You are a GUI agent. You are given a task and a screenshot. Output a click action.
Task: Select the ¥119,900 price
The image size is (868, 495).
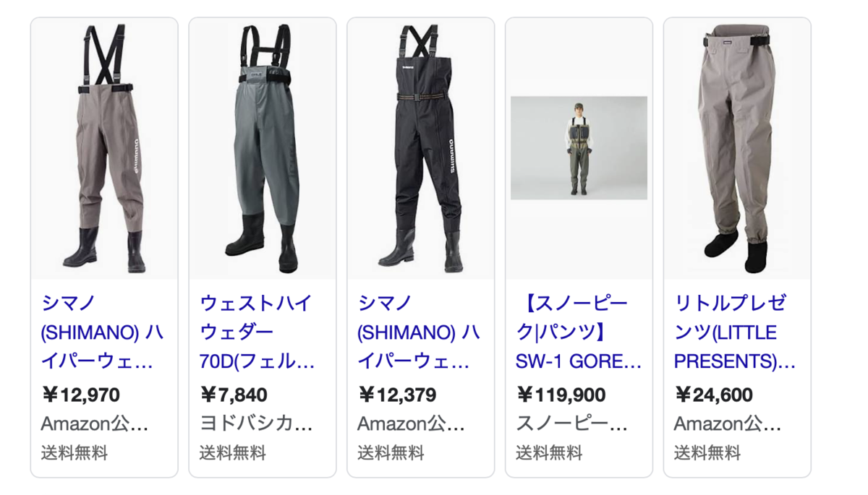coord(561,395)
